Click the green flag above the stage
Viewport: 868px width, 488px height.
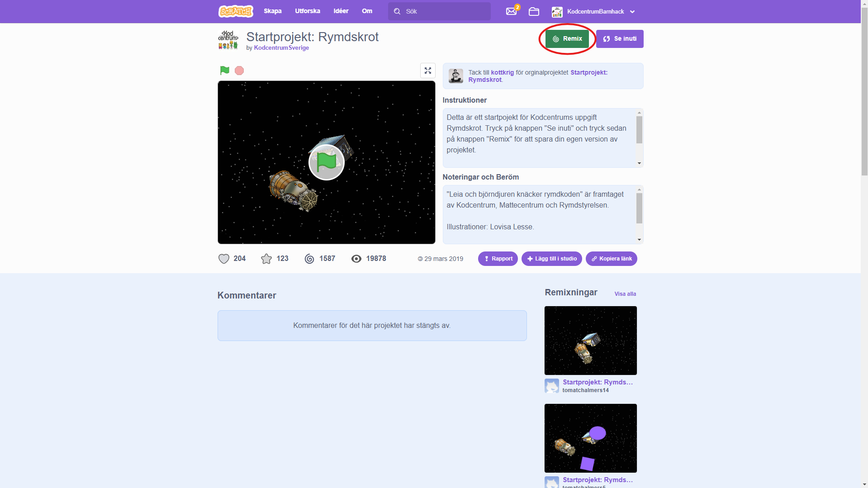point(224,71)
